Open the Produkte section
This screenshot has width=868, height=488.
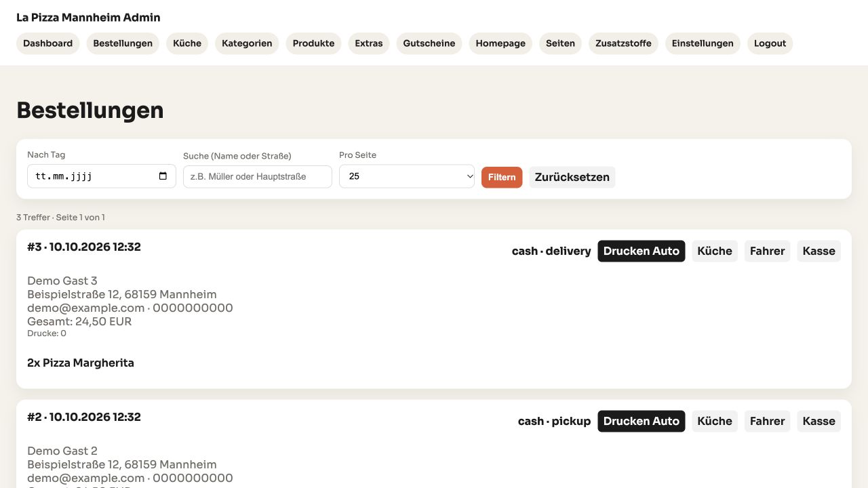[313, 43]
